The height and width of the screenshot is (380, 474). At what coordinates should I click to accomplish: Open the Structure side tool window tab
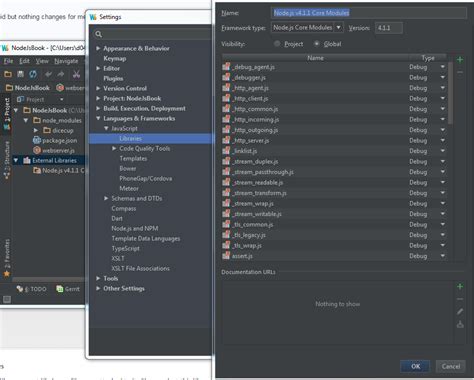tap(6, 159)
